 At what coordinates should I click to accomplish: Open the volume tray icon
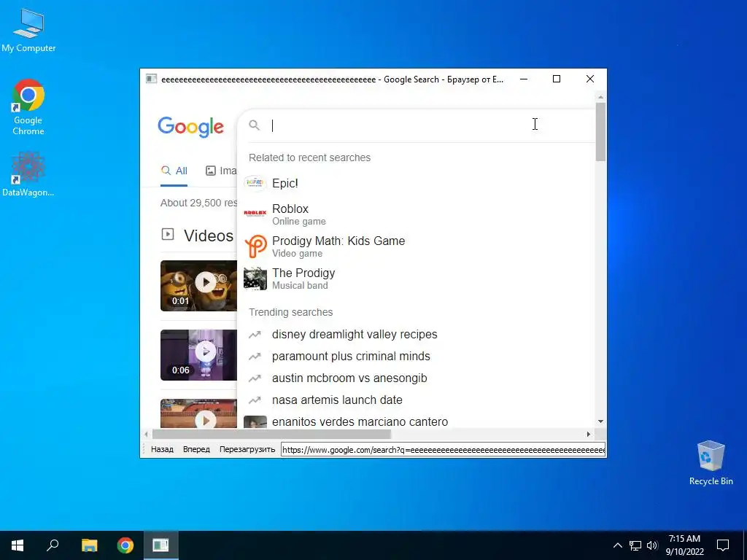(652, 545)
